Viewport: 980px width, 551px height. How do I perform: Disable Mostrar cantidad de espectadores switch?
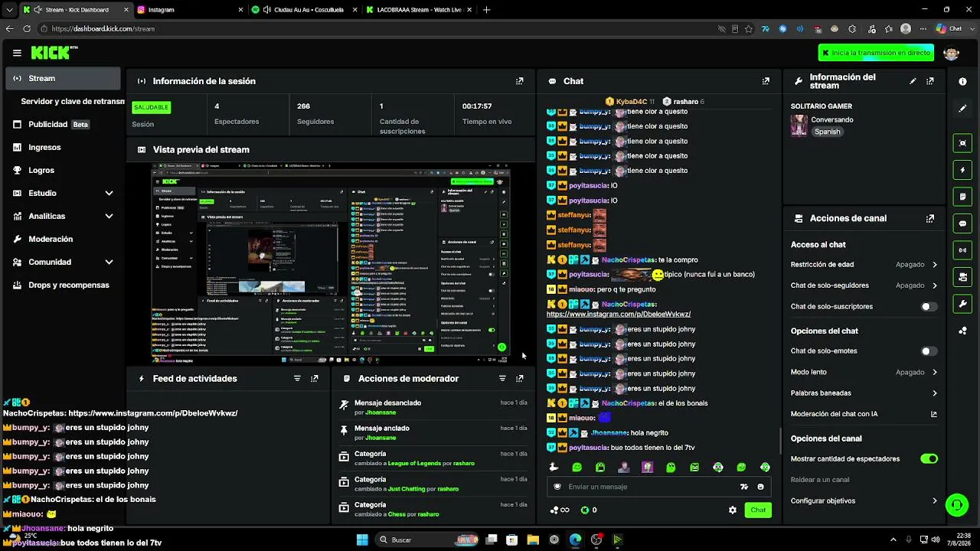[x=929, y=459]
